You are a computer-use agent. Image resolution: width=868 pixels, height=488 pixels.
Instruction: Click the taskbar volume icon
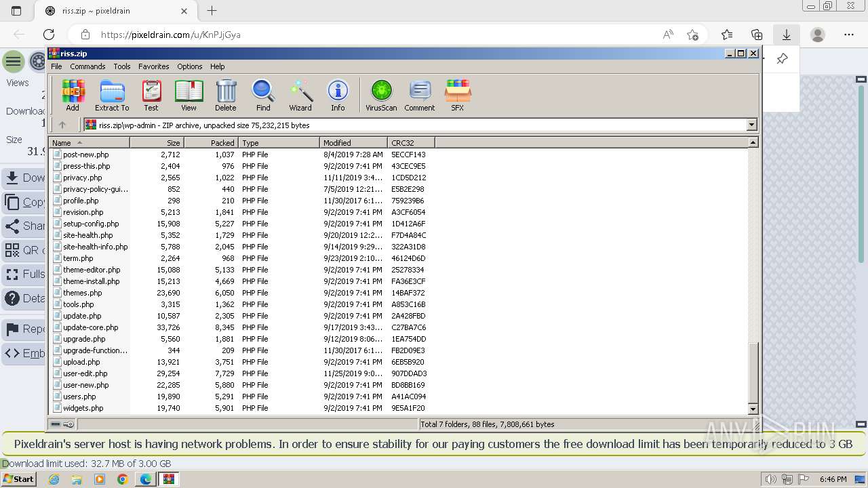click(x=771, y=479)
